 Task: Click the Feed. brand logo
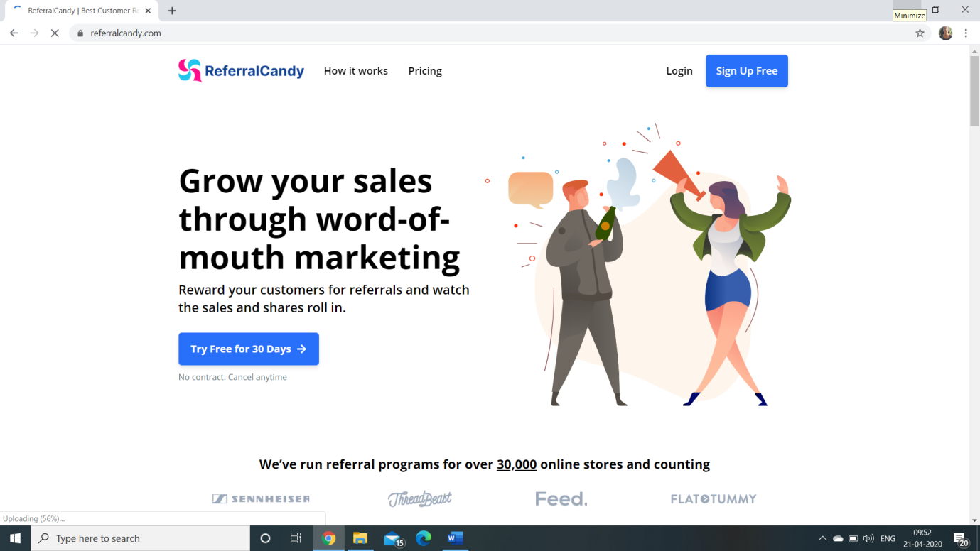(561, 499)
